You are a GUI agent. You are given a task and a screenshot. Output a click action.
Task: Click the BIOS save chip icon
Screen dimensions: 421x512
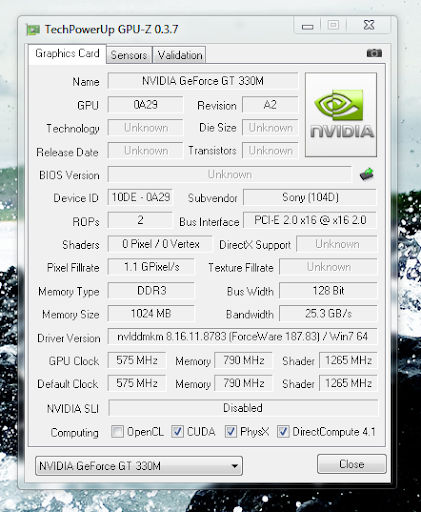point(367,174)
